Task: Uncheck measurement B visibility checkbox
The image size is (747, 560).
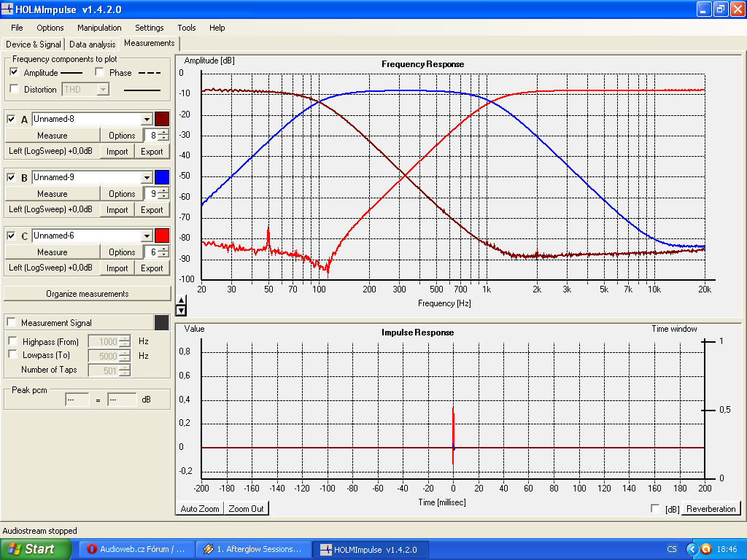Action: pos(12,177)
